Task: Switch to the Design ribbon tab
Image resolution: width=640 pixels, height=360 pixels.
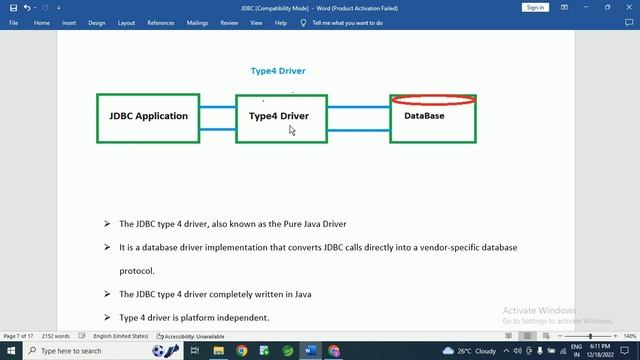Action: click(x=97, y=23)
